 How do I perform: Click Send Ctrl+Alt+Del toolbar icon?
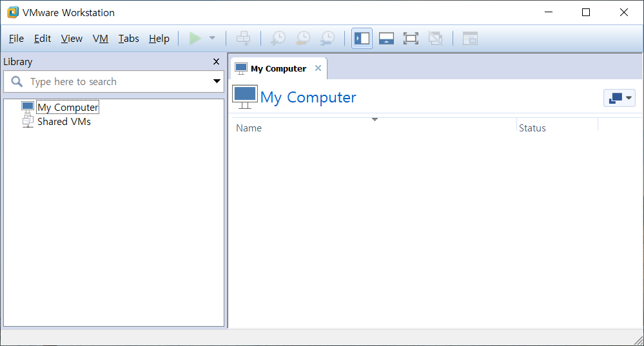pos(243,39)
